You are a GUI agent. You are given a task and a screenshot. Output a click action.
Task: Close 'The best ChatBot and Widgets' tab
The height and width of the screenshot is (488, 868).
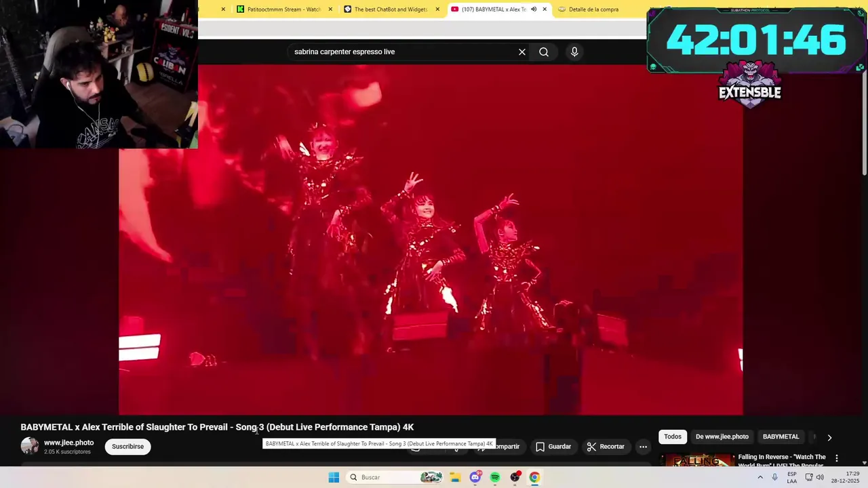click(437, 9)
